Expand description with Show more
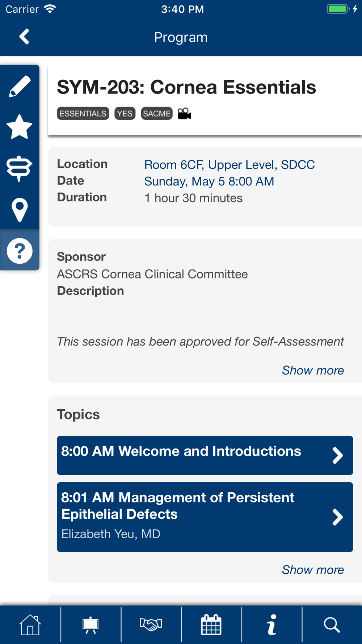Screen dimensions: 362x644 click(x=313, y=370)
